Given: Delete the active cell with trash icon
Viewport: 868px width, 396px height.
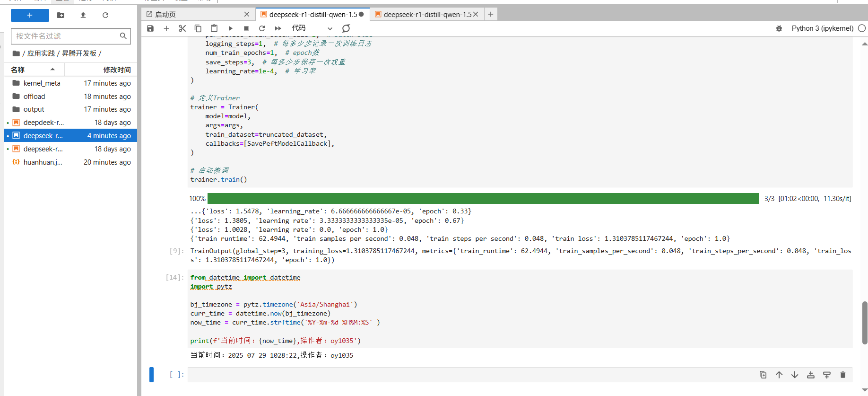Looking at the screenshot, I should (x=842, y=375).
